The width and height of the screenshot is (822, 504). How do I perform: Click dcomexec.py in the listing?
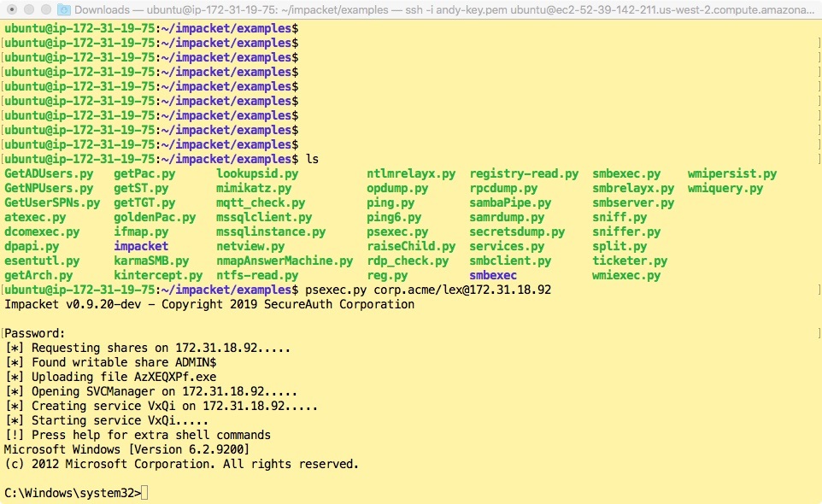tap(42, 232)
